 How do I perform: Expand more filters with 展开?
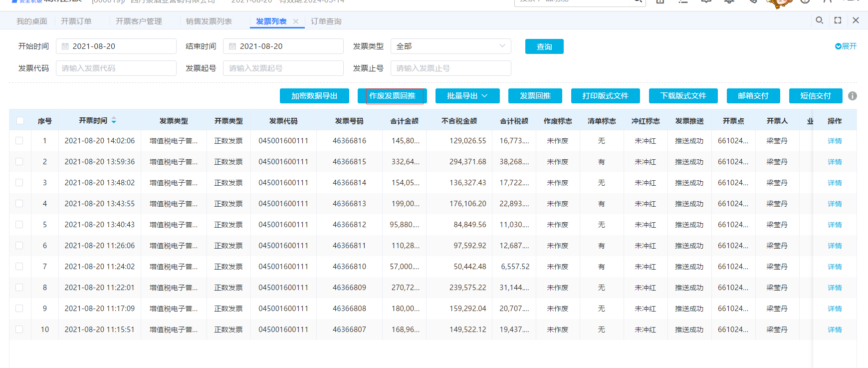click(846, 46)
